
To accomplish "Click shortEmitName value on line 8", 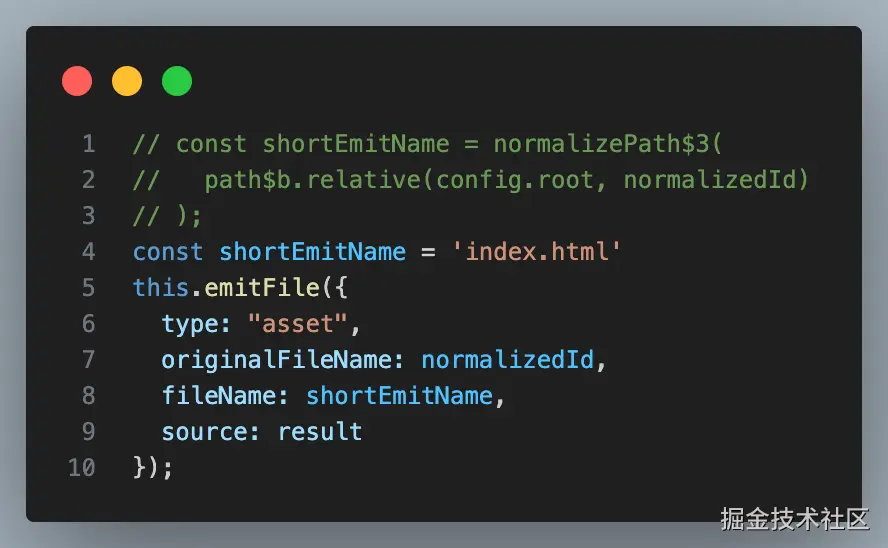I will (399, 396).
